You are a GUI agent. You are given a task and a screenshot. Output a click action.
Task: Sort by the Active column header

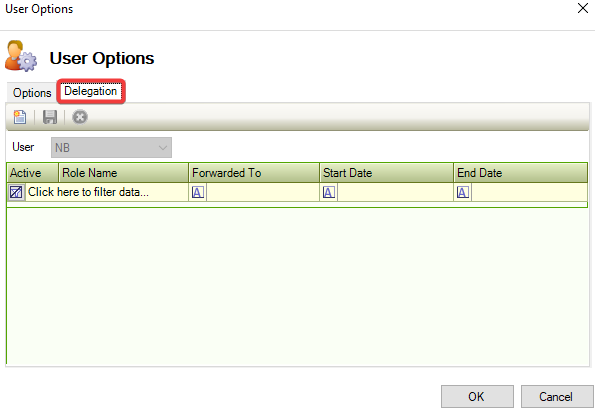[x=33, y=173]
